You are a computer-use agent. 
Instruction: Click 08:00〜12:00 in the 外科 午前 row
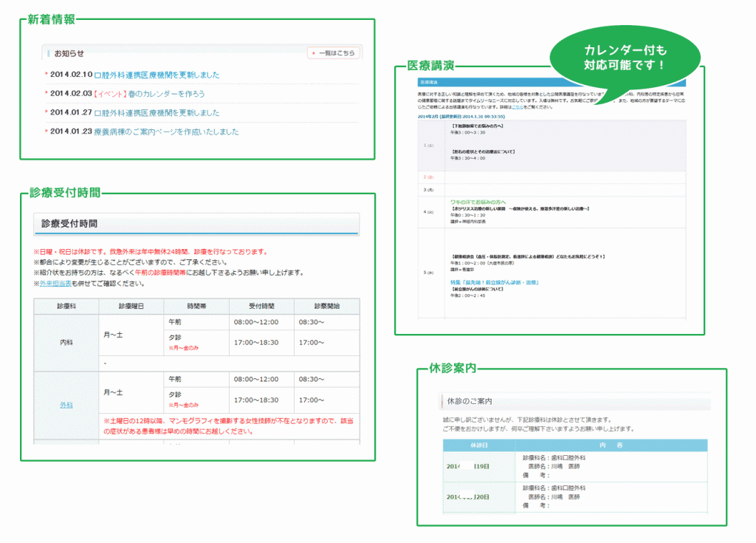pyautogui.click(x=256, y=380)
